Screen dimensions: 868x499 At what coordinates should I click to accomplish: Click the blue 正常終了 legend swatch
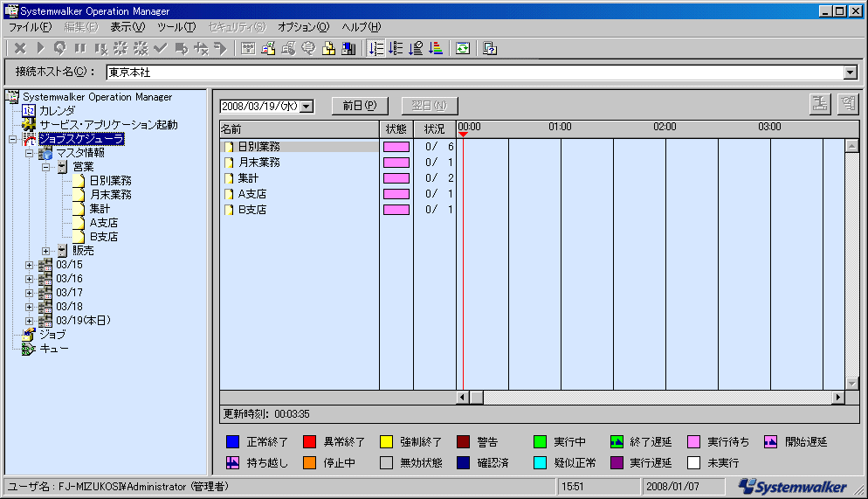[x=232, y=442]
